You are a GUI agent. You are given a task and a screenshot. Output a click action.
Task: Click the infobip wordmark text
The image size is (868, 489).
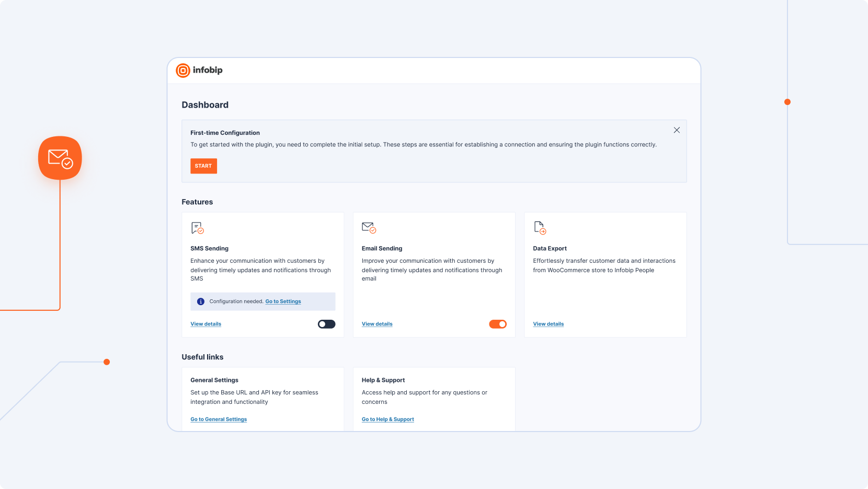click(208, 70)
